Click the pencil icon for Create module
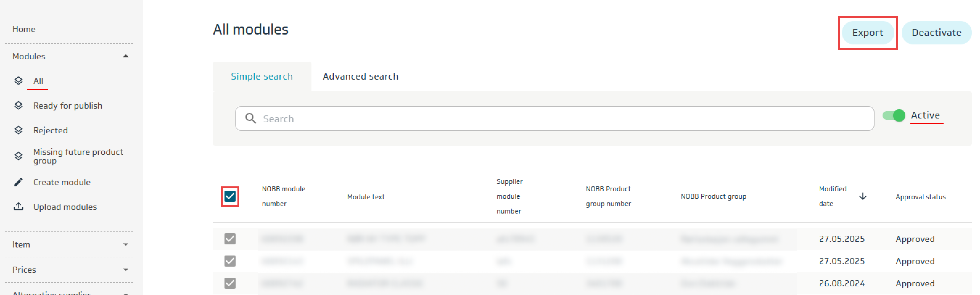Image resolution: width=980 pixels, height=295 pixels. tap(18, 182)
